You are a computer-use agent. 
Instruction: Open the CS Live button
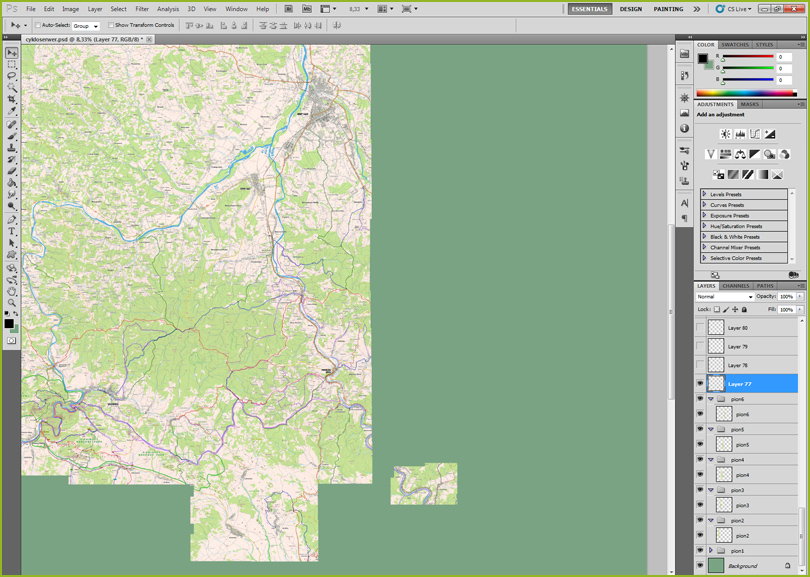734,9
